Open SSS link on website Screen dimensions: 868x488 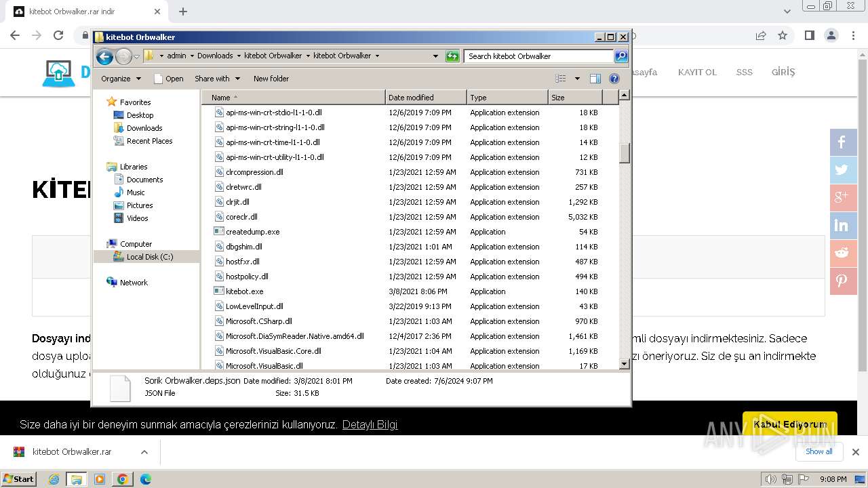point(745,72)
